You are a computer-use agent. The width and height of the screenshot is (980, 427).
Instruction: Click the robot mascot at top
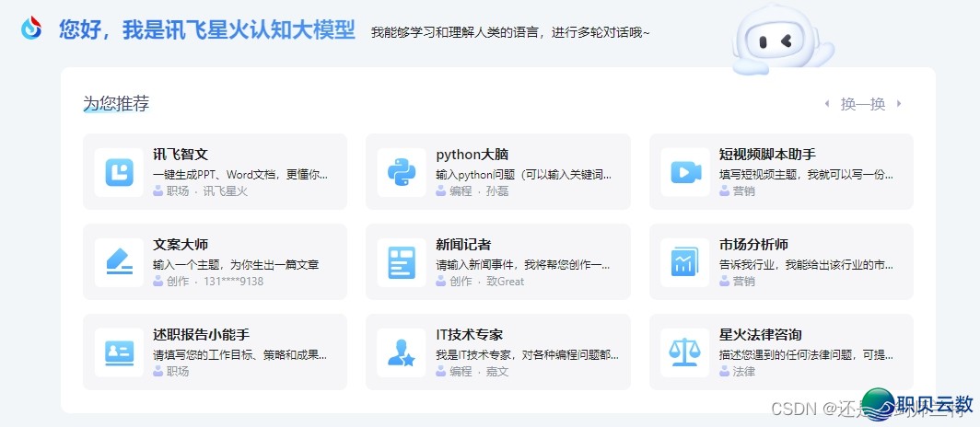(783, 40)
